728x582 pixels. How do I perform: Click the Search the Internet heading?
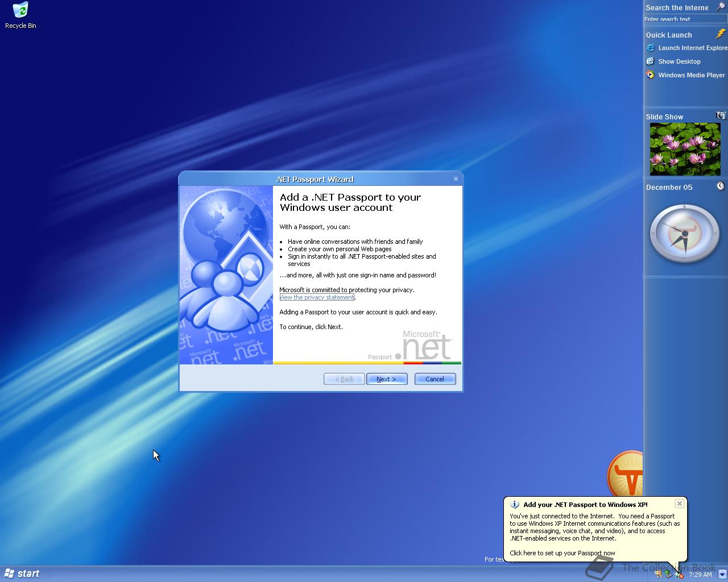coord(677,7)
